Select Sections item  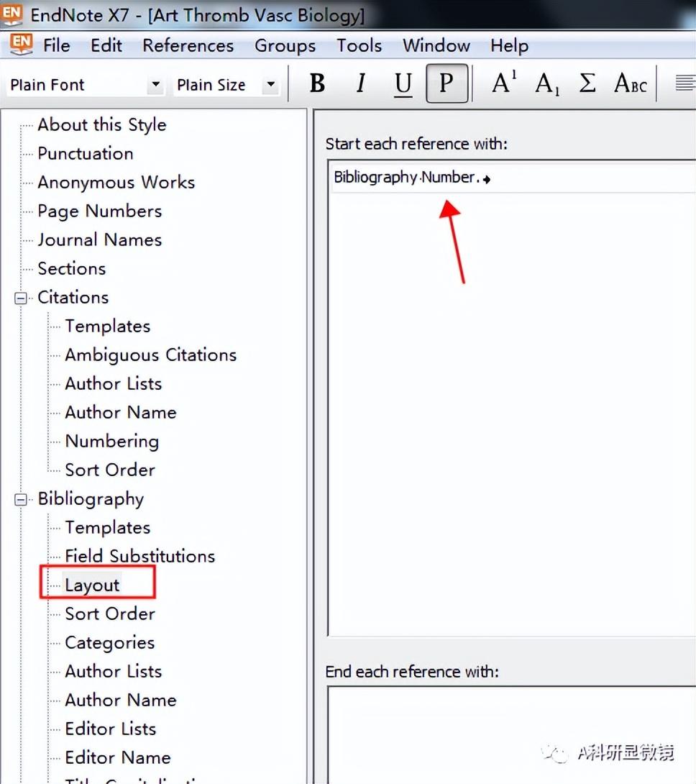click(x=71, y=268)
